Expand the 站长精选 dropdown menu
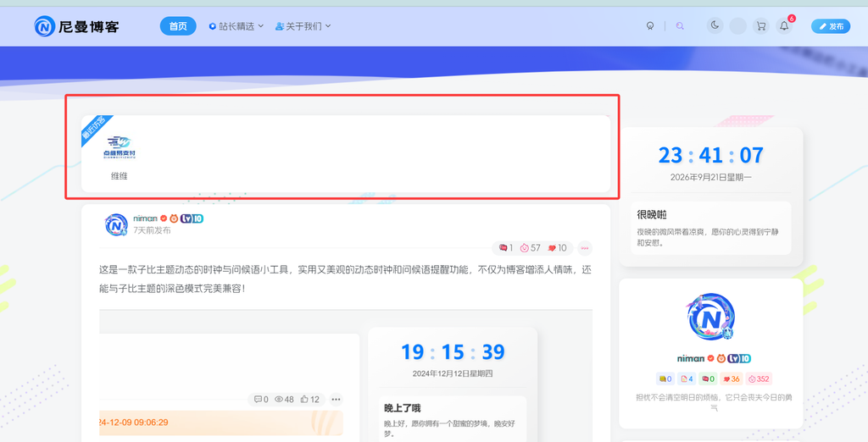 coord(236,26)
